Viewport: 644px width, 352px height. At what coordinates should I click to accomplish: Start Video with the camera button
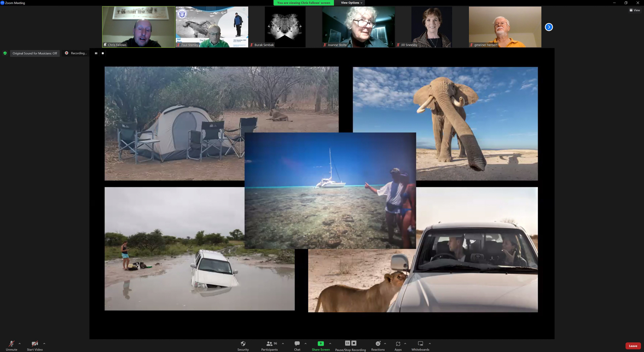[x=34, y=344]
